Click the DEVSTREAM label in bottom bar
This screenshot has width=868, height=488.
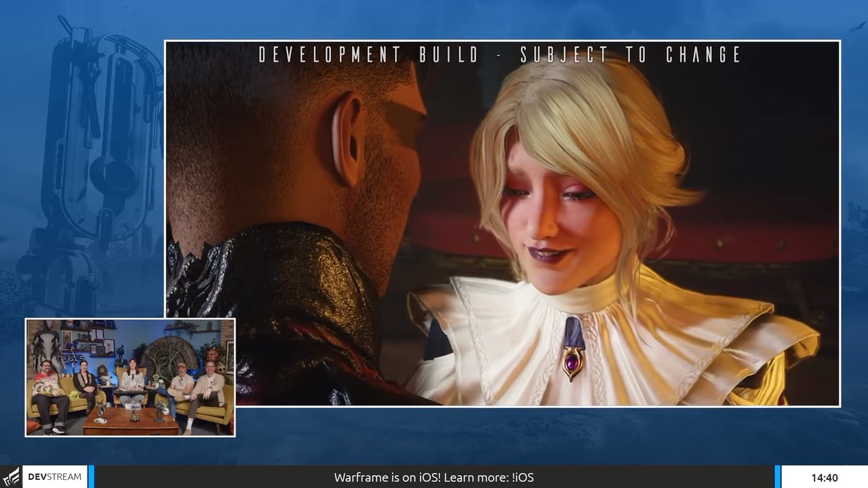point(55,476)
